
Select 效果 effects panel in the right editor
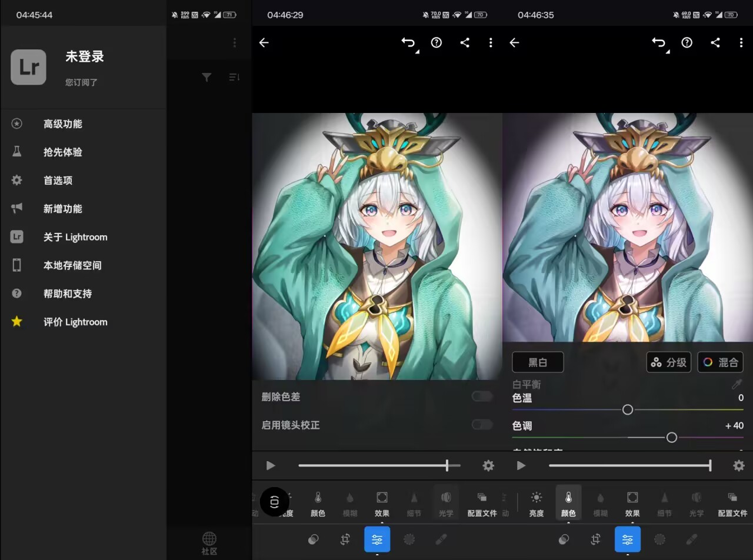coord(632,504)
